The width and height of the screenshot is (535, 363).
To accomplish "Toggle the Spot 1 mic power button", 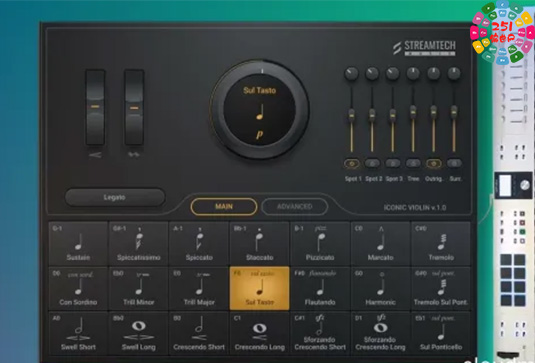I will click(x=352, y=163).
